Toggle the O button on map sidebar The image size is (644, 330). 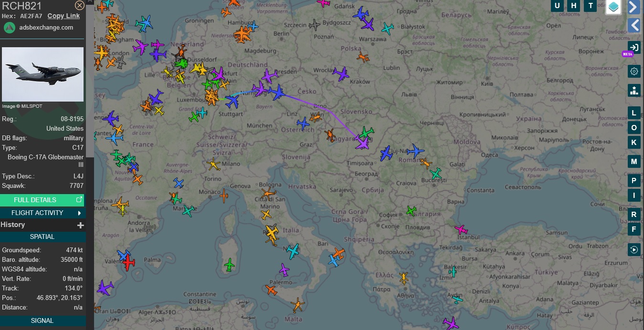point(634,127)
